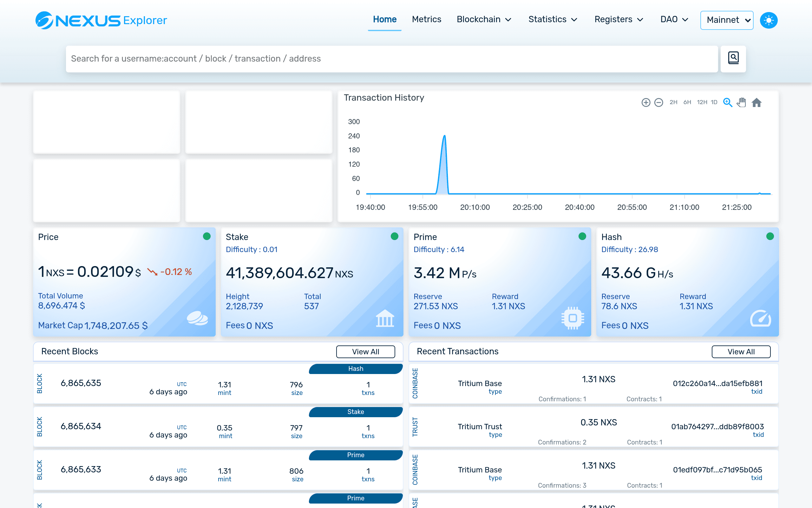Expand the Registers dropdown menu
This screenshot has height=508, width=812.
pyautogui.click(x=619, y=19)
